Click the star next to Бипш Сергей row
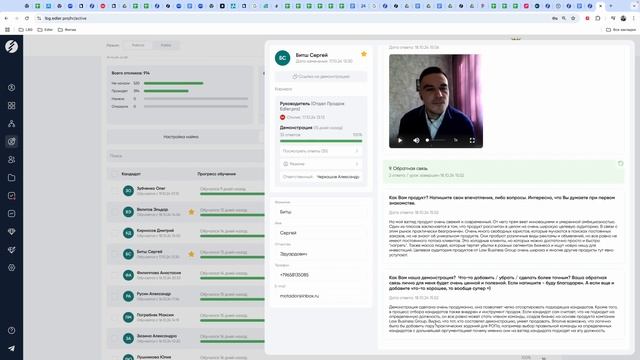640x360 pixels. coord(191,254)
